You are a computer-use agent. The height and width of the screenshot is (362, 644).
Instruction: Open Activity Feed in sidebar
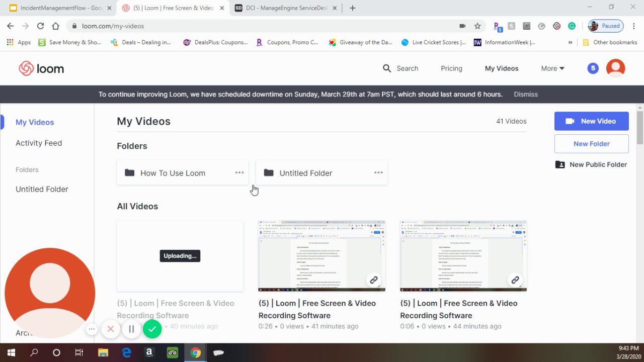point(39,143)
